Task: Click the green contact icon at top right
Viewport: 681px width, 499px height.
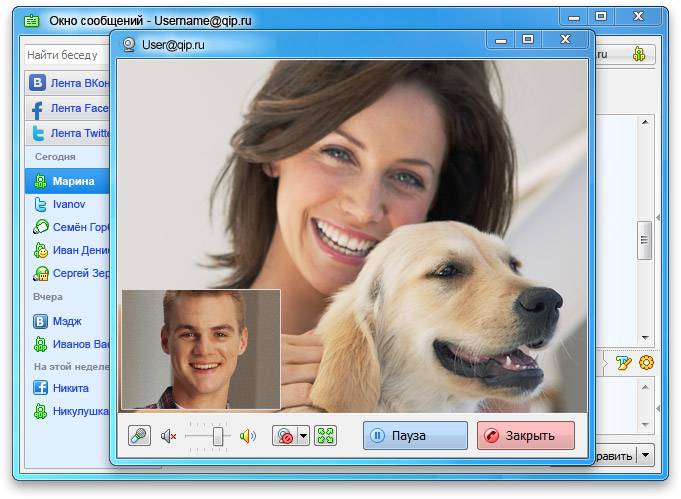Action: [639, 54]
